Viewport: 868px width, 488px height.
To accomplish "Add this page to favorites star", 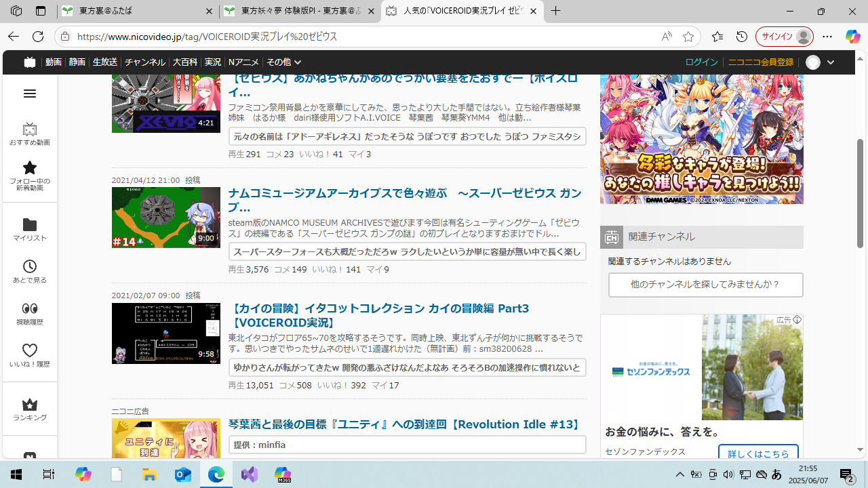I will (688, 37).
